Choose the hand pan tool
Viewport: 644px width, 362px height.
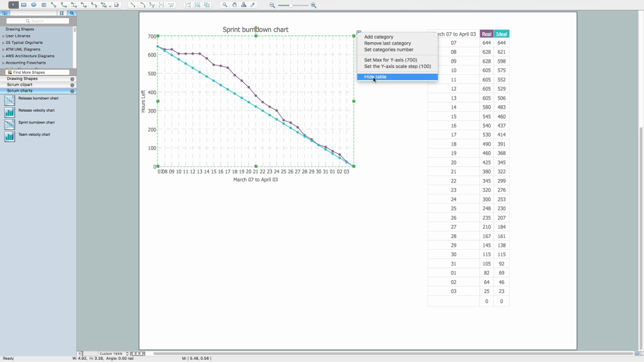click(x=234, y=5)
